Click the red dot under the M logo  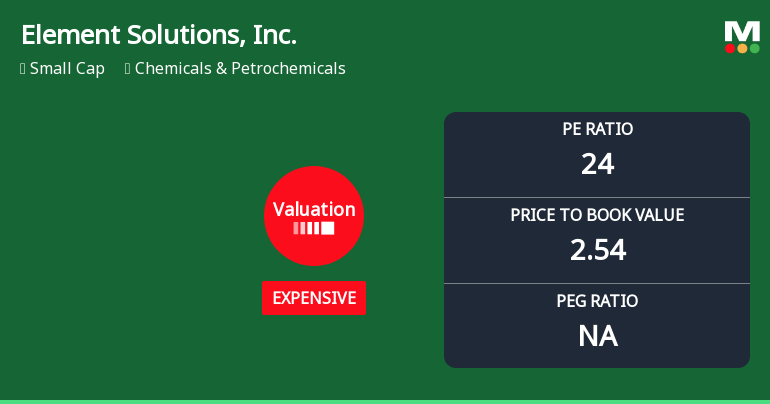pyautogui.click(x=730, y=48)
